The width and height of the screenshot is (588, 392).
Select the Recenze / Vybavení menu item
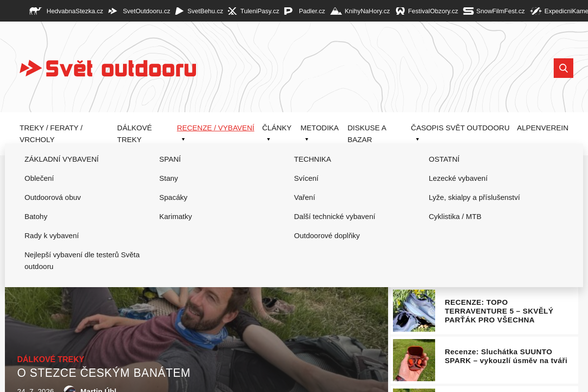pyautogui.click(x=216, y=127)
